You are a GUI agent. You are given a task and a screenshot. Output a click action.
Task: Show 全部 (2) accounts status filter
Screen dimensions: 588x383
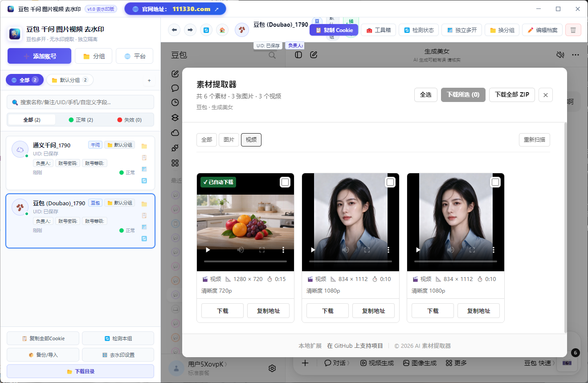(x=32, y=120)
